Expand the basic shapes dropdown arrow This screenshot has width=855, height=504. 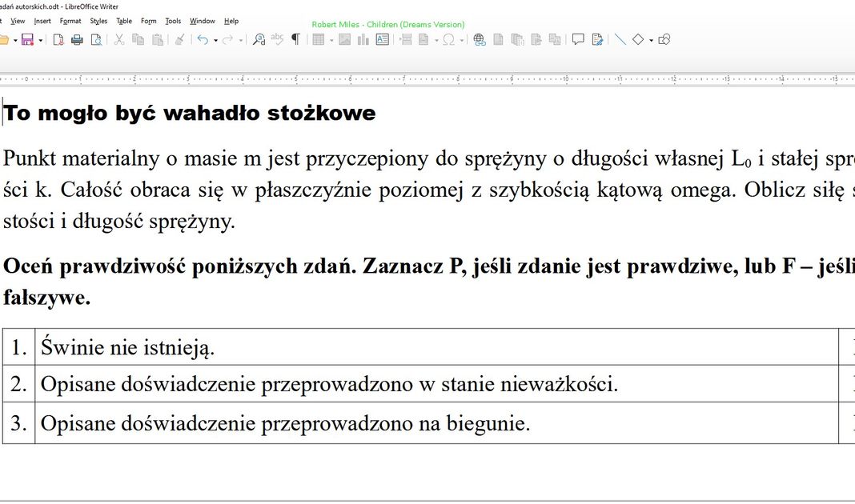point(651,40)
